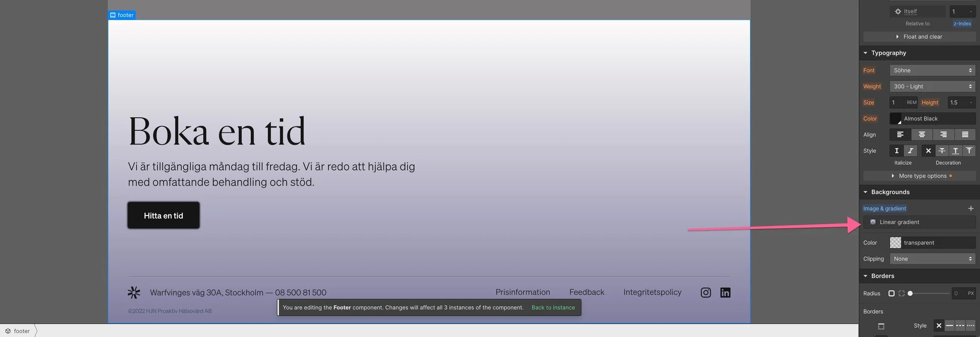Apply strikethrough text decoration

coord(942,151)
